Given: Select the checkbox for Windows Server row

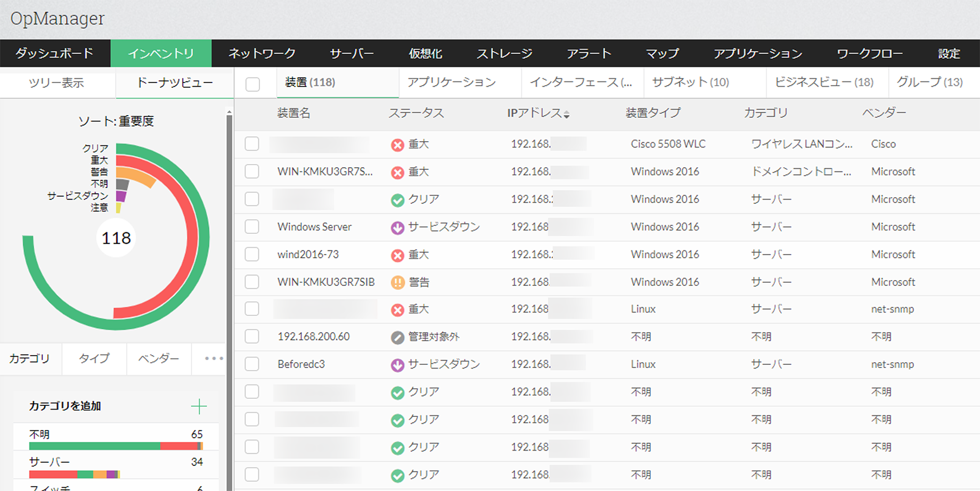Looking at the screenshot, I should [x=252, y=226].
